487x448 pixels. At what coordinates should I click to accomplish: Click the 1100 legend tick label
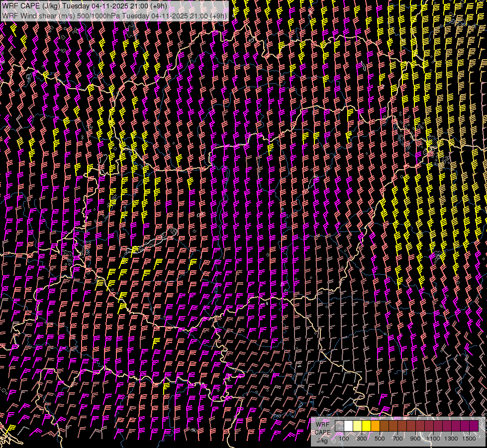(x=433, y=439)
